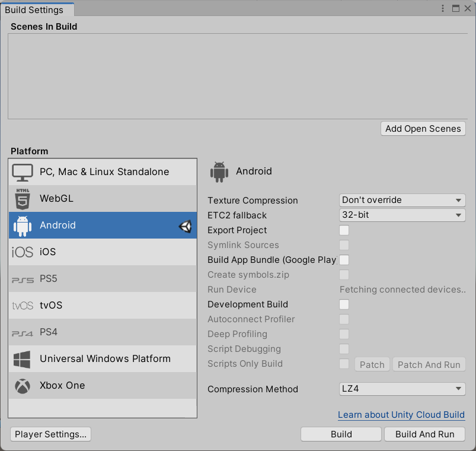The image size is (476, 451).
Task: Toggle the Symlink Sources checkbox
Action: click(x=344, y=245)
